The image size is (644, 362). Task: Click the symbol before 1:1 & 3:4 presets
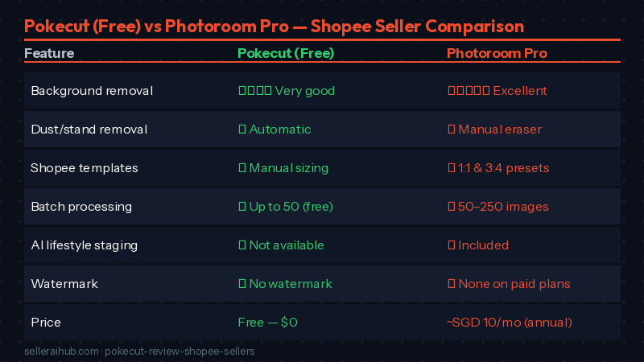coord(451,168)
